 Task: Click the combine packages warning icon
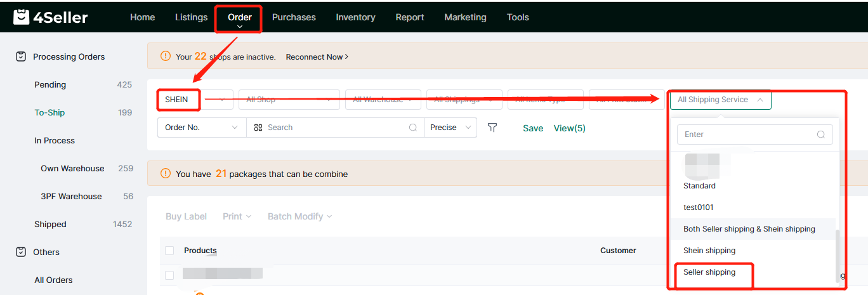(x=166, y=173)
